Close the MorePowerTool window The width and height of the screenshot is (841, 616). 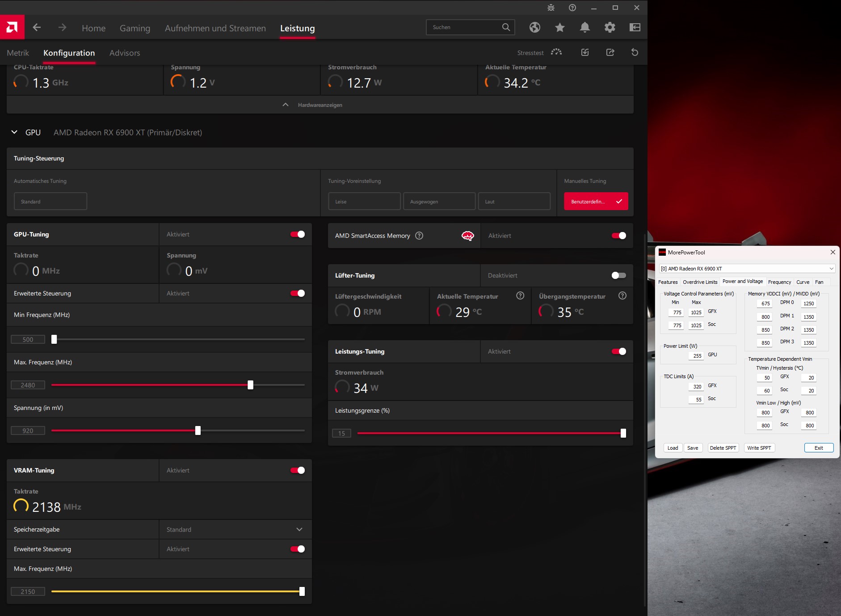[x=833, y=252]
